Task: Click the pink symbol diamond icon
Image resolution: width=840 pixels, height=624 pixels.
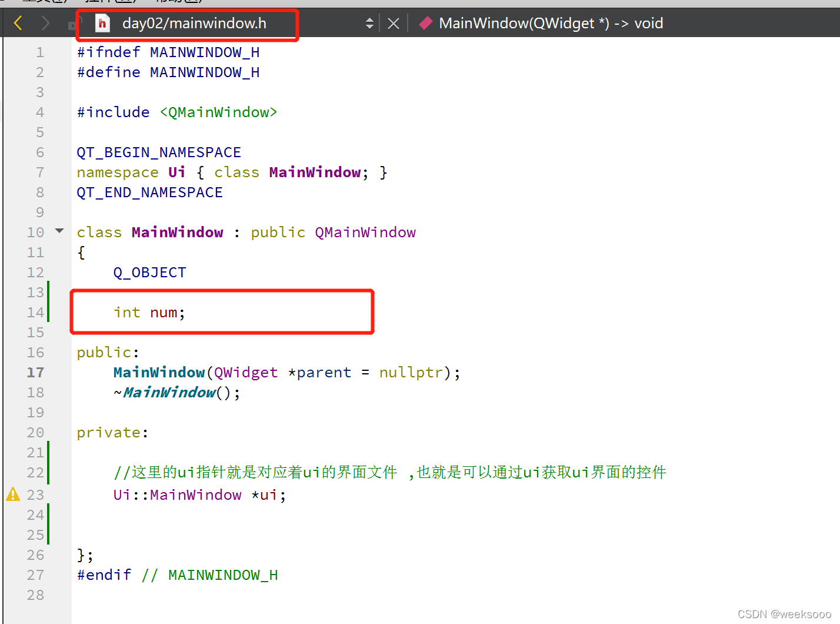Action: coord(426,24)
